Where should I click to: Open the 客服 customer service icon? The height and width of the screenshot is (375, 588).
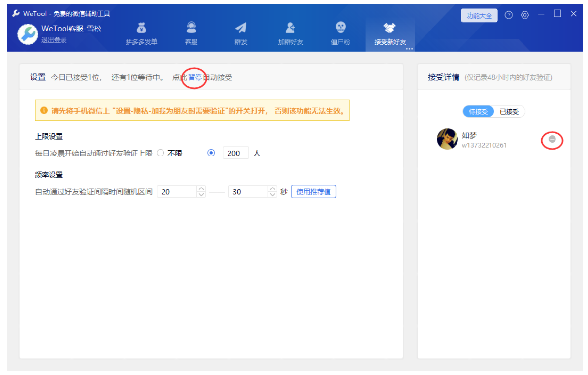point(191,33)
